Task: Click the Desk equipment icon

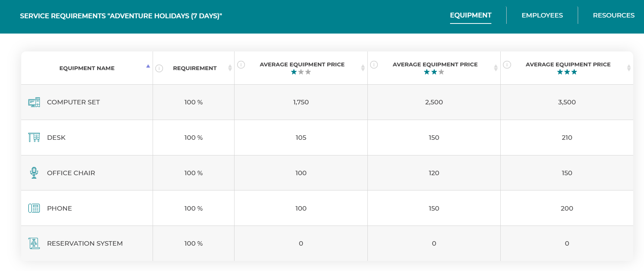Action: (x=34, y=138)
